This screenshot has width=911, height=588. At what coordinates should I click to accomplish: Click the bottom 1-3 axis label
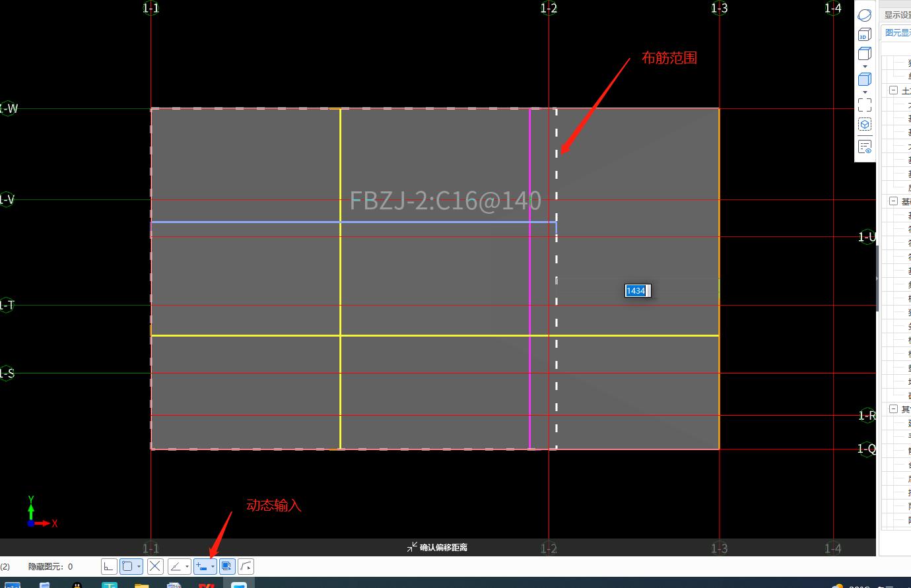click(x=719, y=548)
